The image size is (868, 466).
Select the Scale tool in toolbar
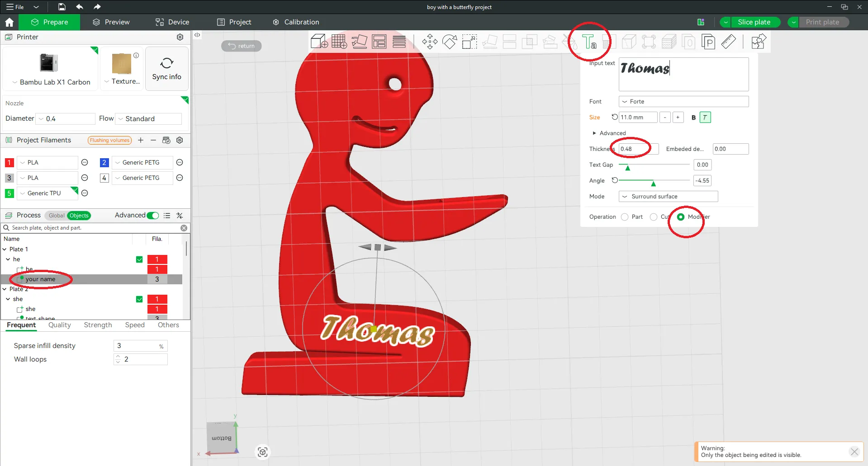tap(470, 42)
